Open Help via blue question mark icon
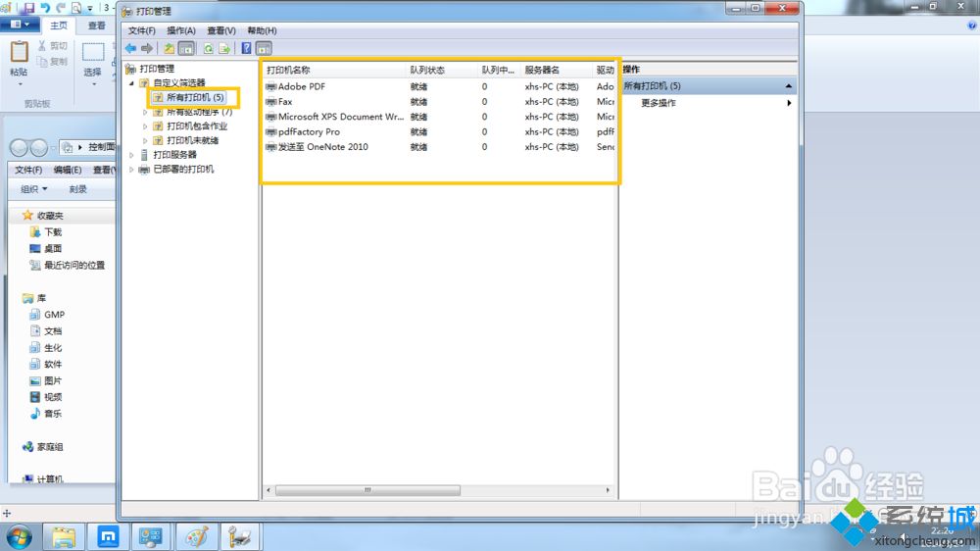This screenshot has width=980, height=551. 246,48
